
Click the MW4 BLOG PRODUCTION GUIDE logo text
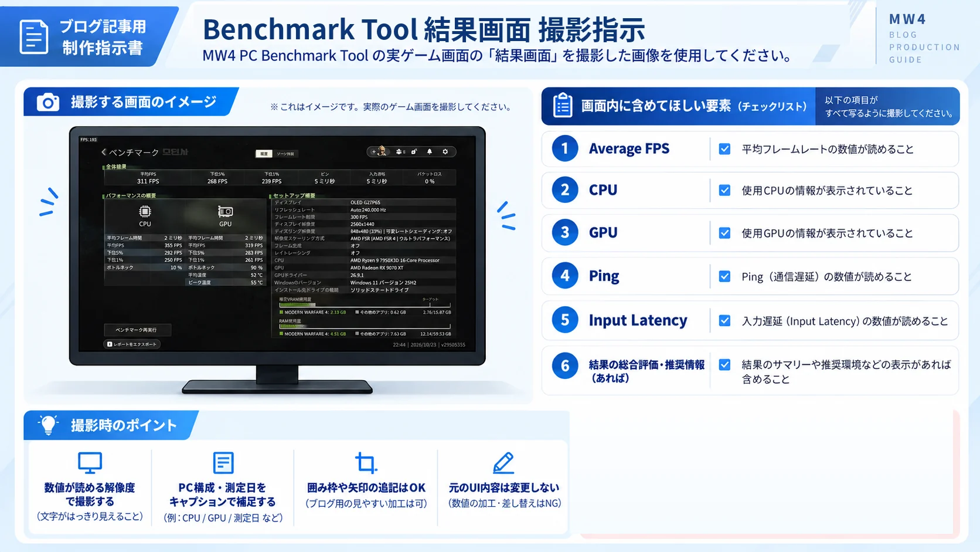(x=924, y=39)
